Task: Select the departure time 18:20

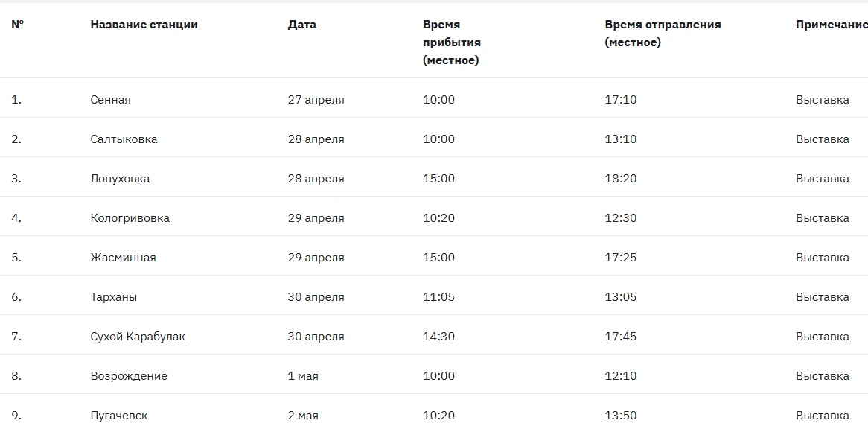Action: coord(620,179)
